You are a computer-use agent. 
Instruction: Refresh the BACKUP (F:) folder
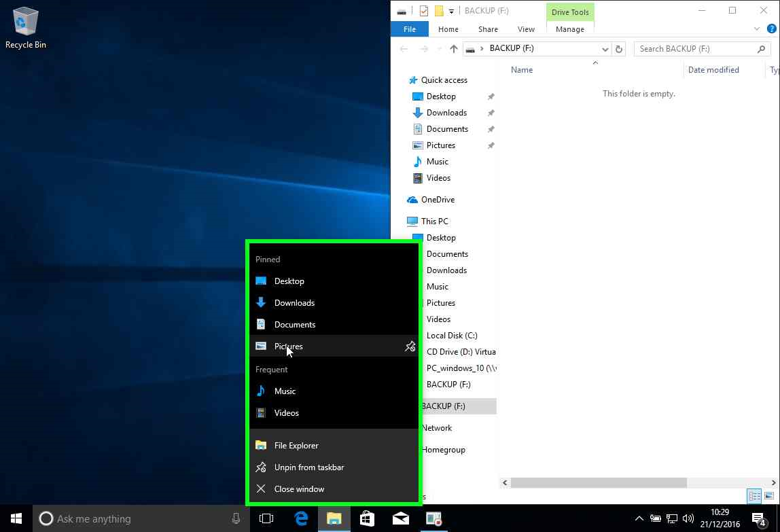click(619, 49)
